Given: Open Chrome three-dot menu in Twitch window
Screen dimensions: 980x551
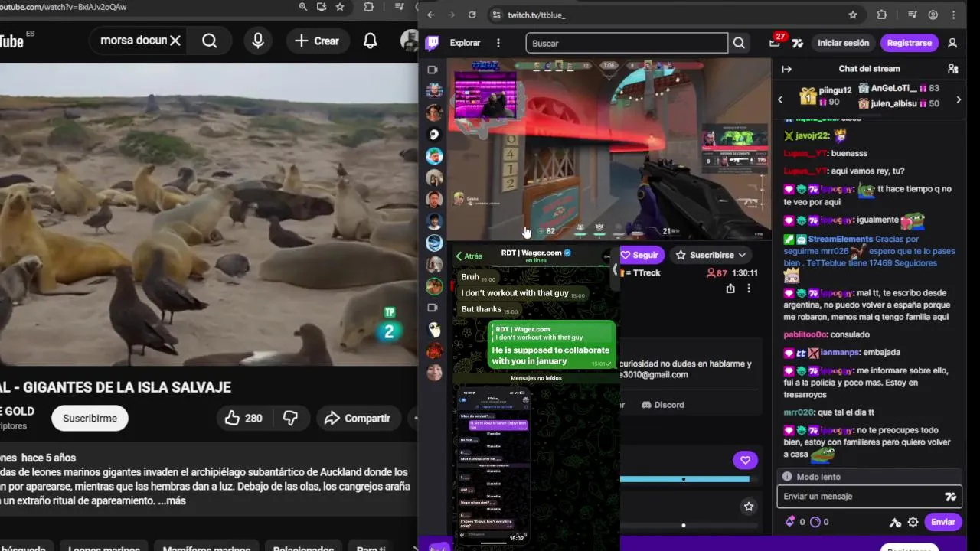Looking at the screenshot, I should 954,15.
